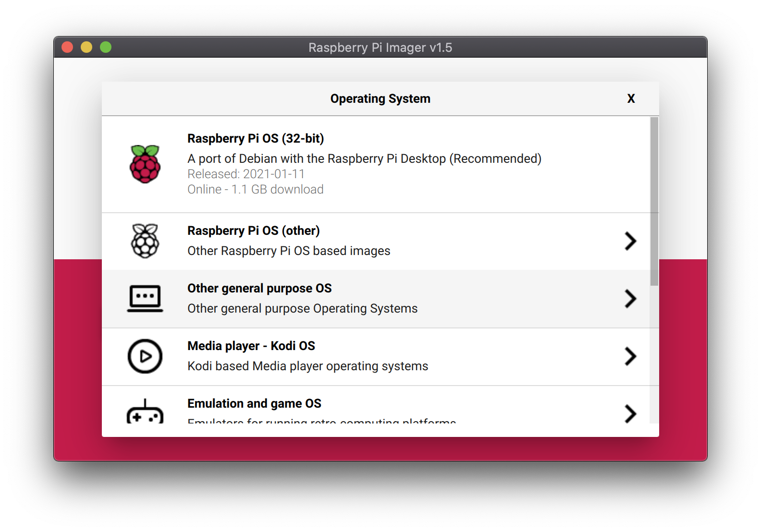Click the play circle media player icon
This screenshot has height=532, width=761.
point(145,356)
